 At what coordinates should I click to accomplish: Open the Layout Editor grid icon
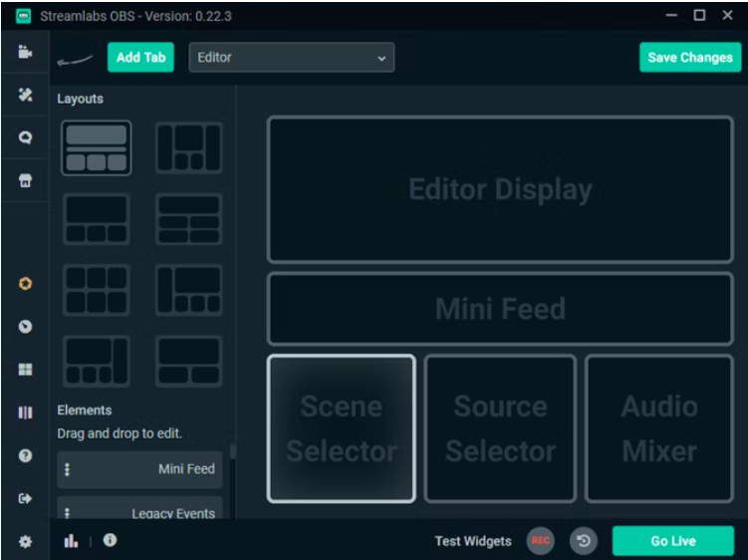tap(25, 370)
